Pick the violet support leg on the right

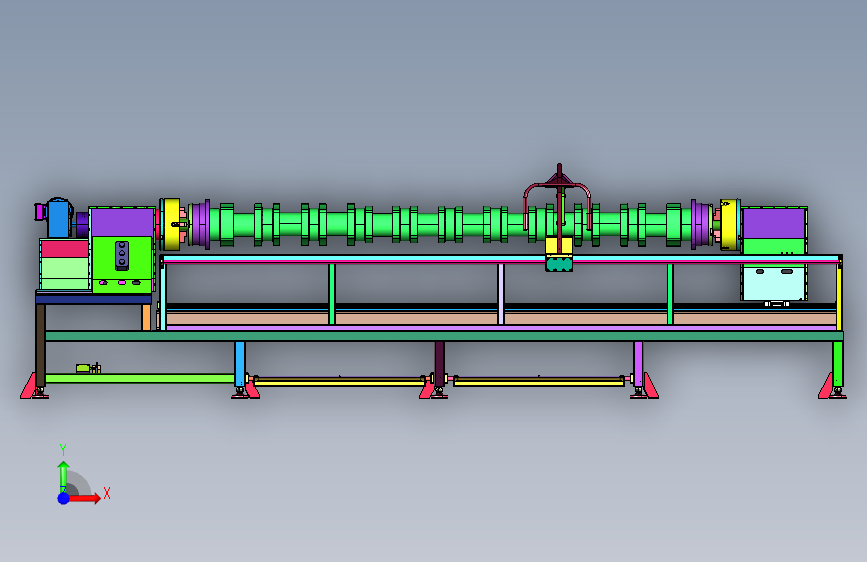[638, 363]
